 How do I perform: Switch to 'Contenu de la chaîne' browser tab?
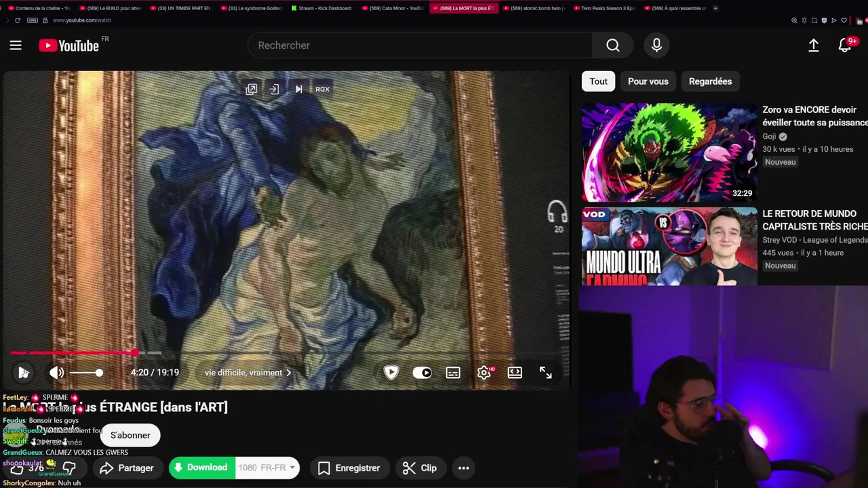39,8
